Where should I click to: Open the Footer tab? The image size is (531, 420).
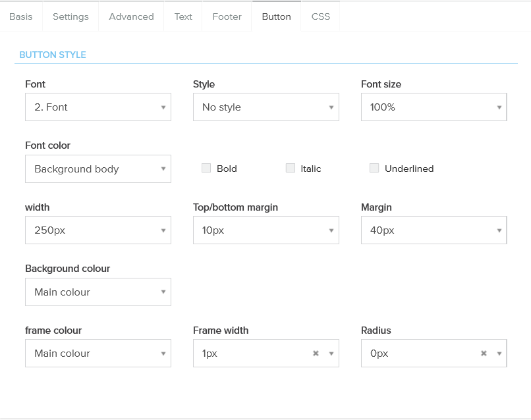pos(227,16)
